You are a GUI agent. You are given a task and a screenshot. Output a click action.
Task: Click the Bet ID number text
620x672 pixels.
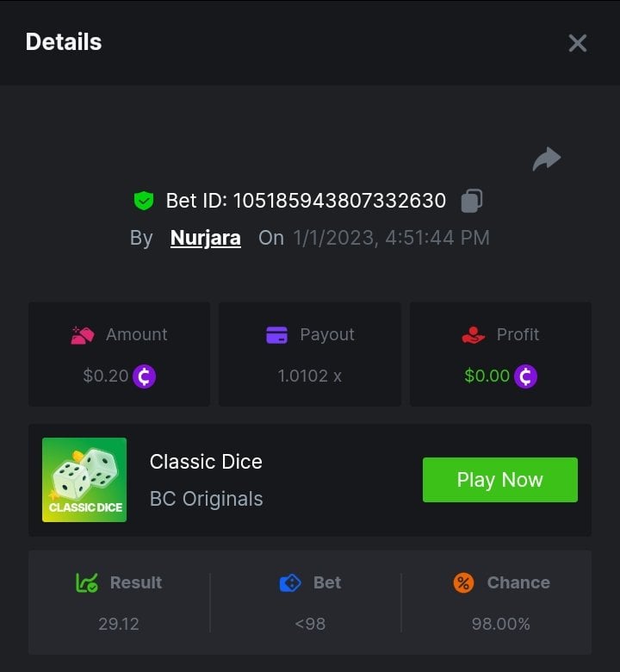(x=339, y=201)
